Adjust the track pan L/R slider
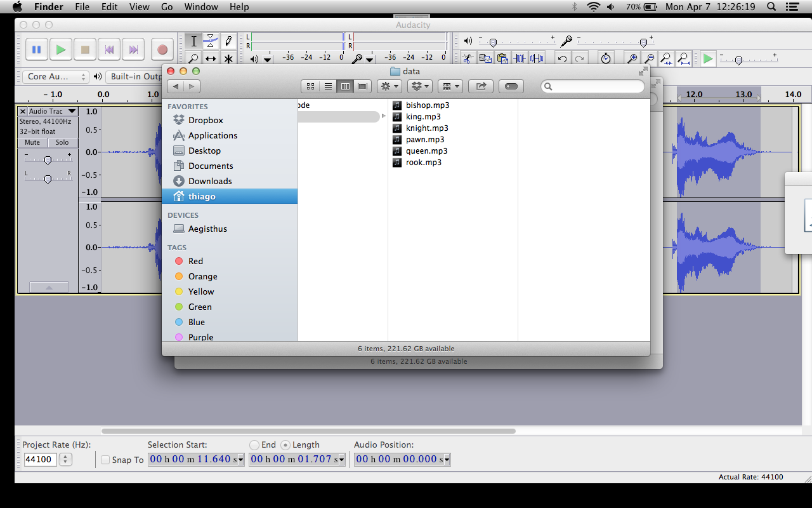This screenshot has width=812, height=508. [48, 178]
